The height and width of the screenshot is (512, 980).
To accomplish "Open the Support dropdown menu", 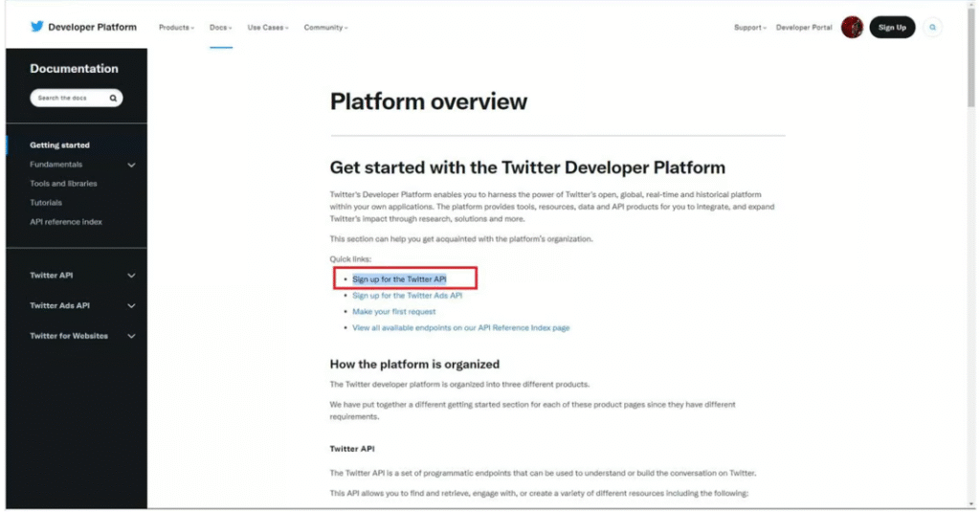I will coord(750,28).
